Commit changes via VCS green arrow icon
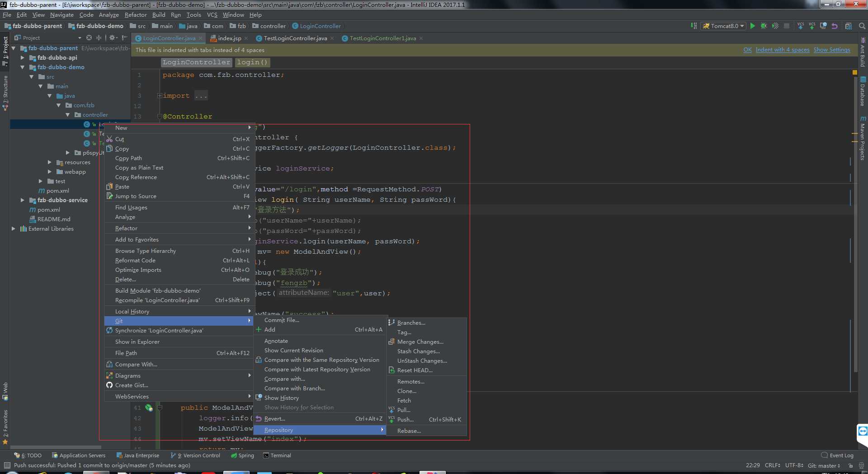This screenshot has width=868, height=474. [x=812, y=26]
